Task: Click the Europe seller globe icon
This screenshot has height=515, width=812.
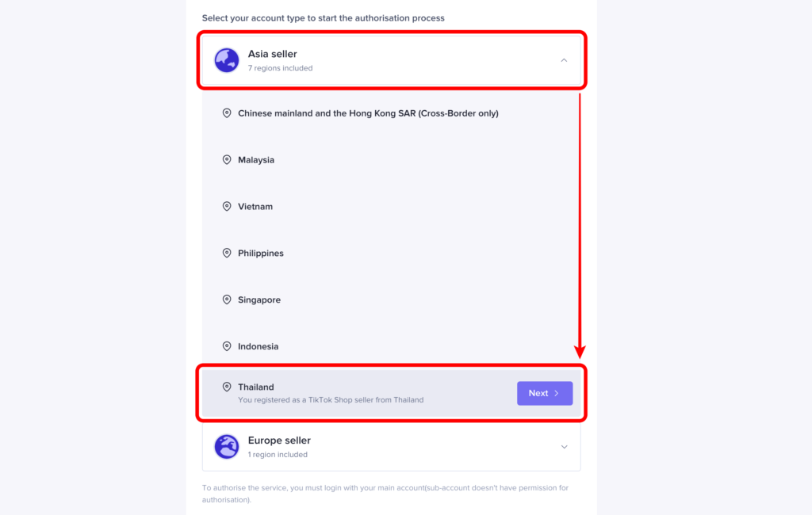Action: (x=227, y=446)
